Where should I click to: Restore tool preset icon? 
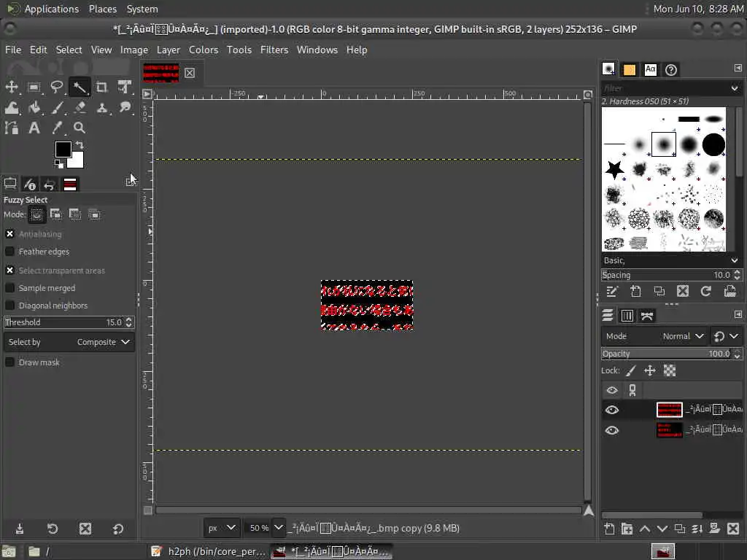click(x=53, y=529)
